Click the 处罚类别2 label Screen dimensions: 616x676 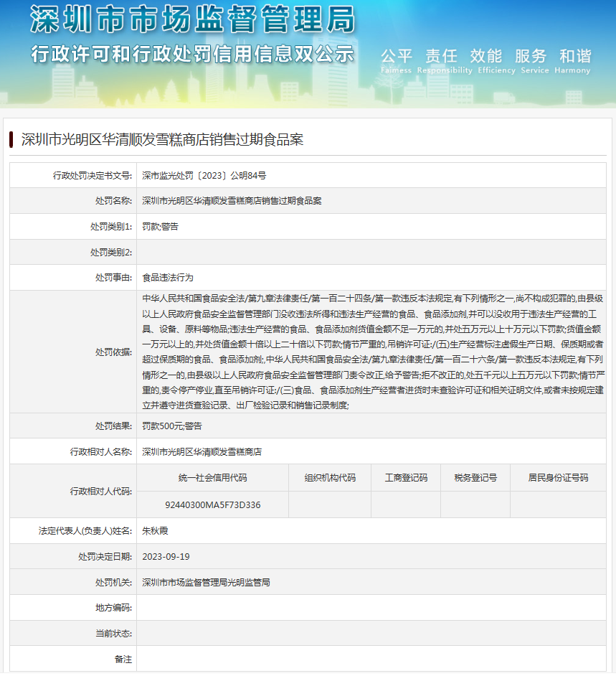tap(111, 252)
